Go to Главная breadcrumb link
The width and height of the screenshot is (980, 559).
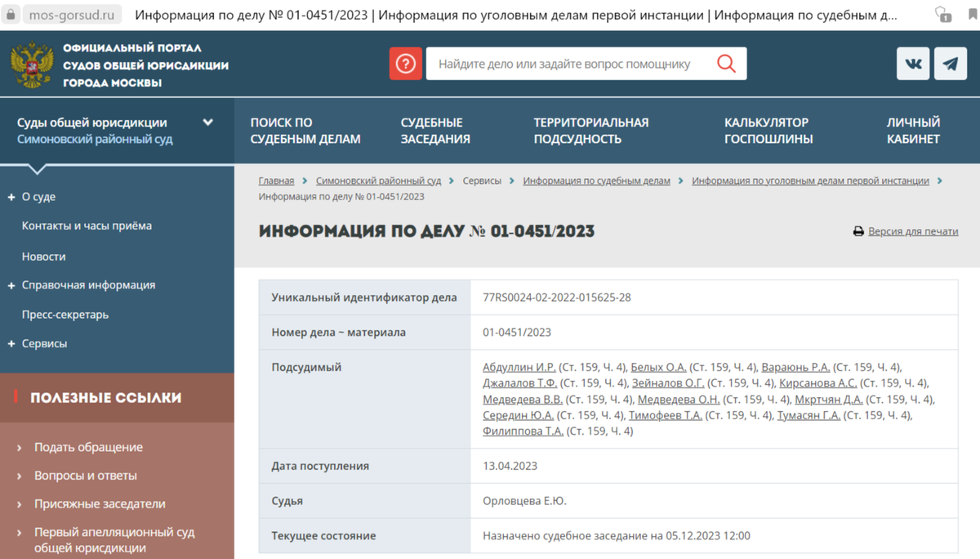[x=276, y=181]
